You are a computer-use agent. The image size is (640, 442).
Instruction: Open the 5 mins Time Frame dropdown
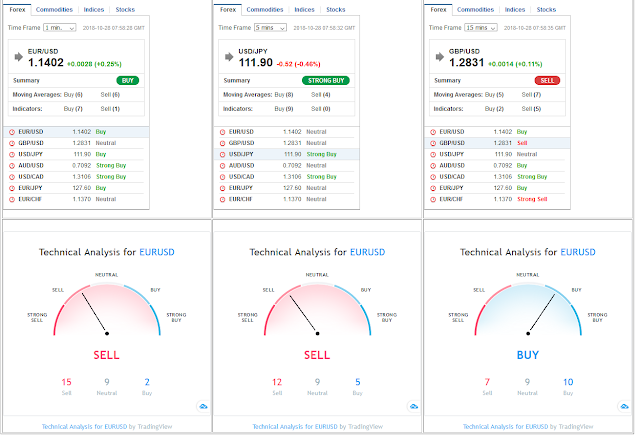(272, 28)
